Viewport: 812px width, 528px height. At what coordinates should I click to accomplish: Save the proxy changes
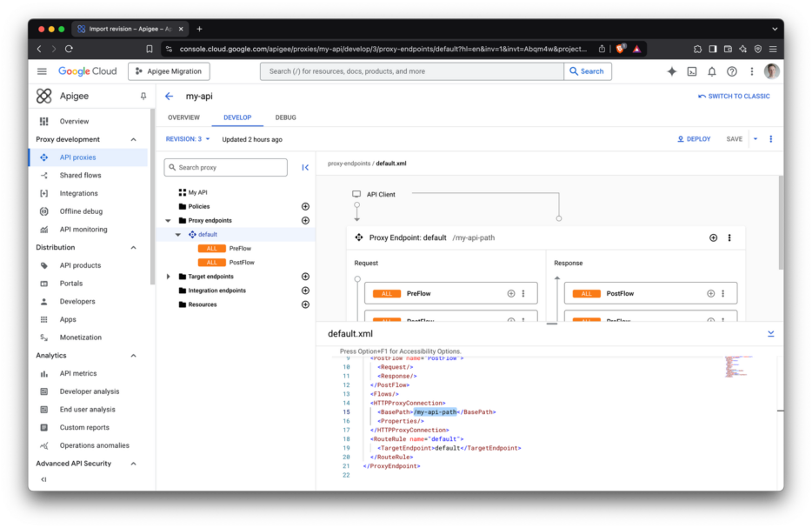click(x=735, y=139)
